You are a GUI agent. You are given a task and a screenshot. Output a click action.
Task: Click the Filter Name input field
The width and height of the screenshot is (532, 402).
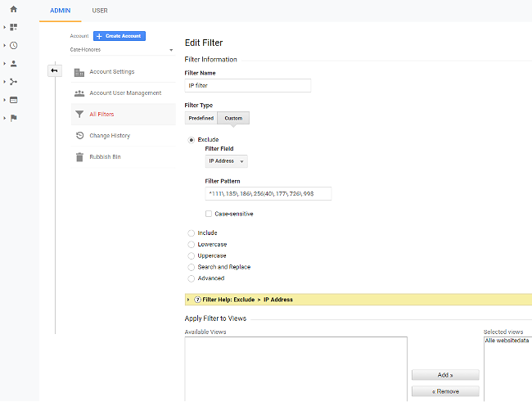(248, 86)
